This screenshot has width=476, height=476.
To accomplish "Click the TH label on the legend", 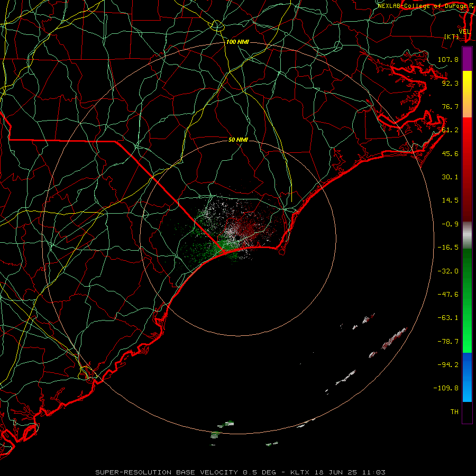I will coord(454,412).
